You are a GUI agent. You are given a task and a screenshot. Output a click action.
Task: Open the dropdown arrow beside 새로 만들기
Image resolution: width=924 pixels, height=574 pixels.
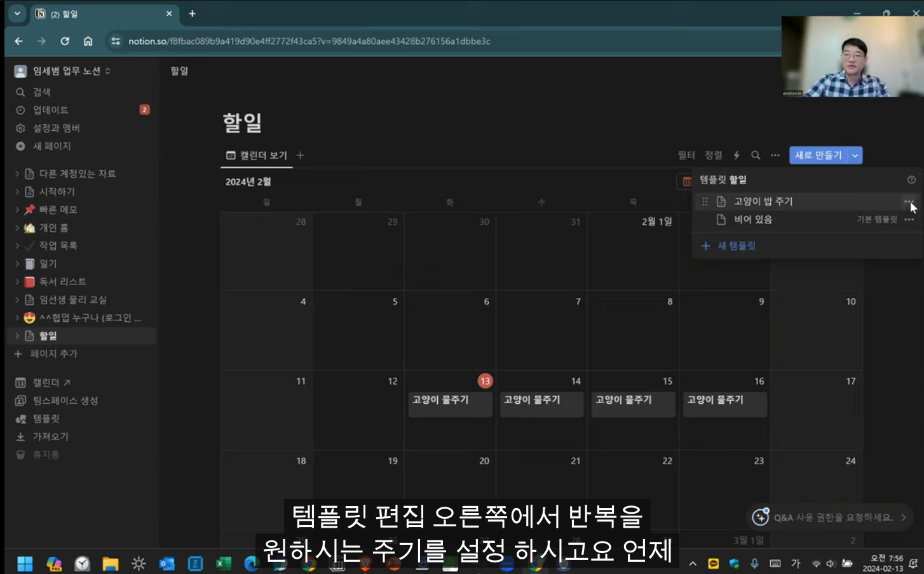pyautogui.click(x=855, y=156)
